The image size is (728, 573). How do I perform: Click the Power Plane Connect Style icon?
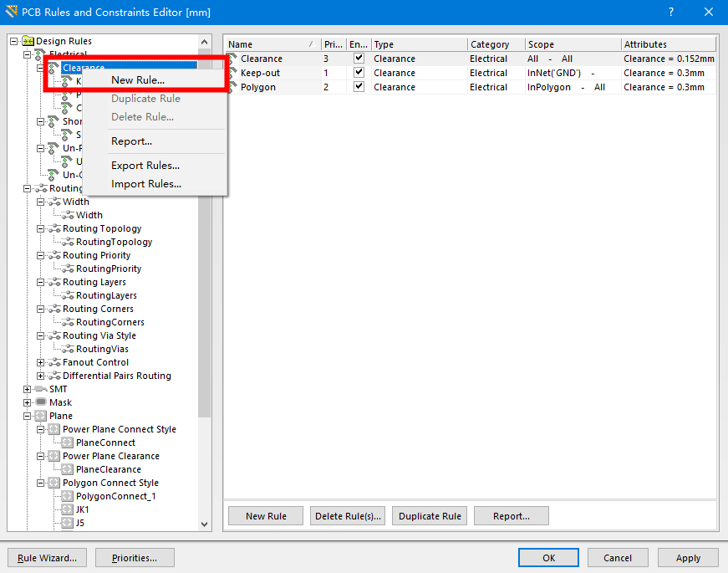[x=55, y=429]
